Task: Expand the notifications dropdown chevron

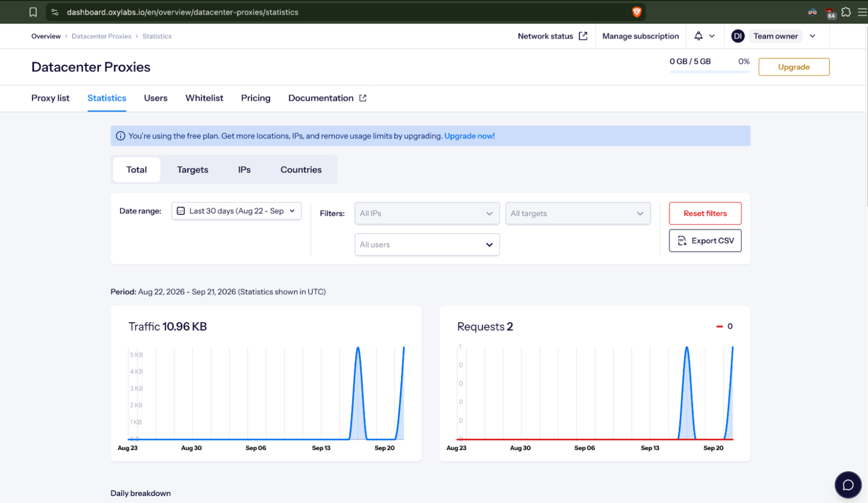Action: pos(712,36)
